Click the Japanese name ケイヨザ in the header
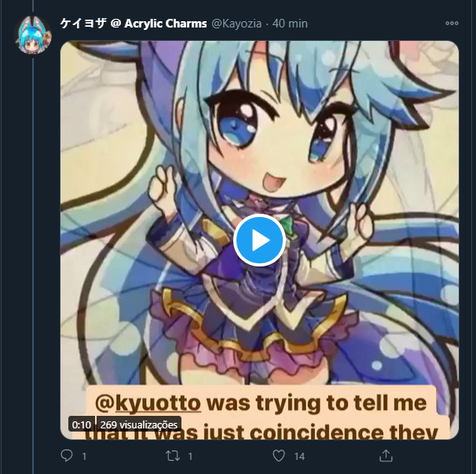 pyautogui.click(x=83, y=23)
